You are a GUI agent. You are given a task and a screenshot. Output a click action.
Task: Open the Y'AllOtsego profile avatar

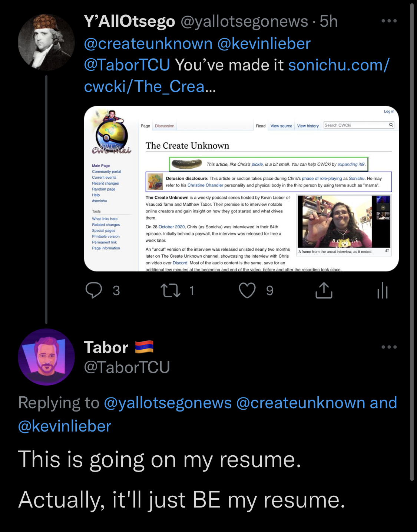[x=46, y=42]
